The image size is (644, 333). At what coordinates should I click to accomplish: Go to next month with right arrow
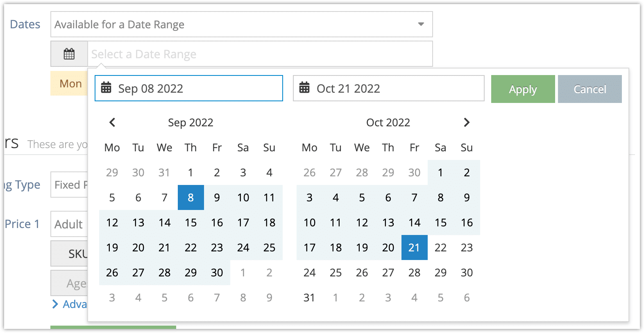[x=467, y=122]
